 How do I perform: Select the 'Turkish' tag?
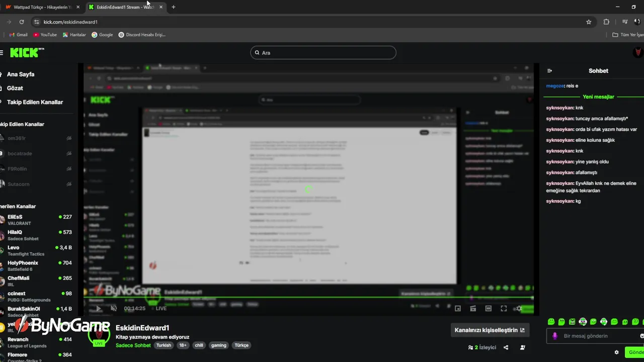(x=164, y=345)
